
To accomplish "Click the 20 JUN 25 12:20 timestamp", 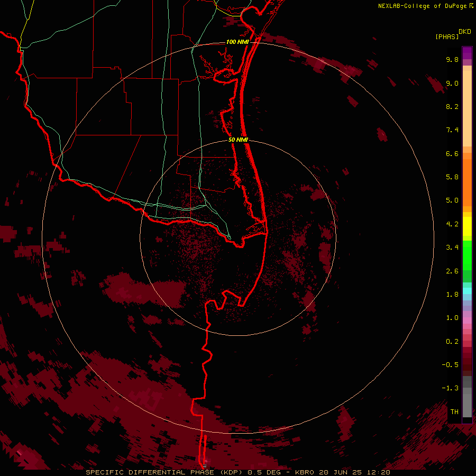I will point(354,472).
